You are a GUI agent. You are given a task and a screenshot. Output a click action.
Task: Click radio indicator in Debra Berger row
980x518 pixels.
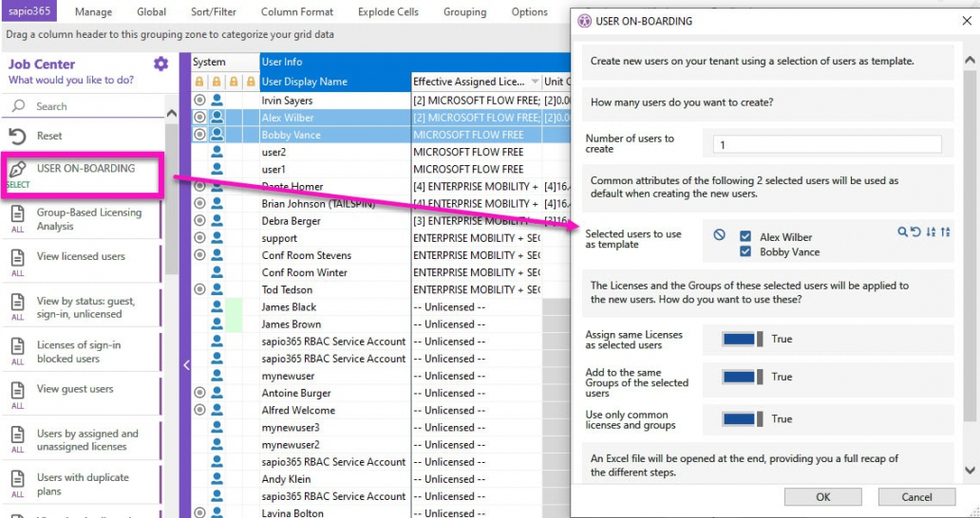199,220
